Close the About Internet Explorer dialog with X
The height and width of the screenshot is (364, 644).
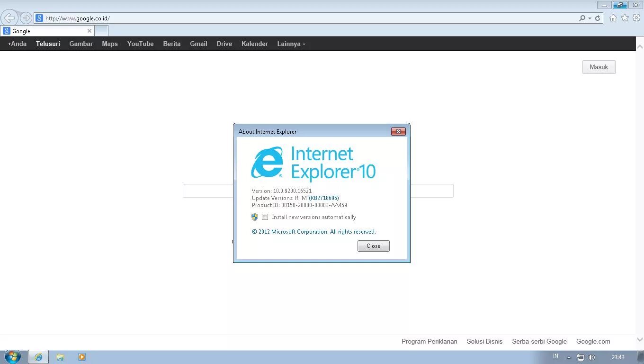pyautogui.click(x=398, y=131)
